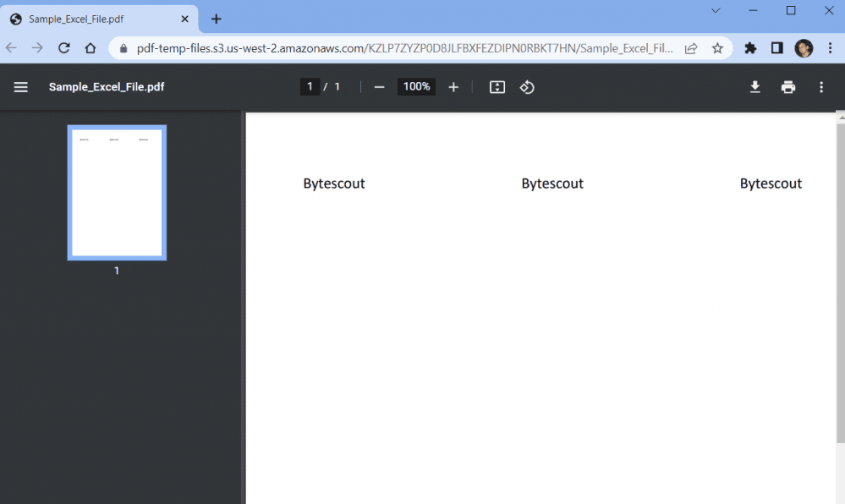Screen dimensions: 845x504
Task: Open browser profile avatar menu
Action: [x=803, y=48]
